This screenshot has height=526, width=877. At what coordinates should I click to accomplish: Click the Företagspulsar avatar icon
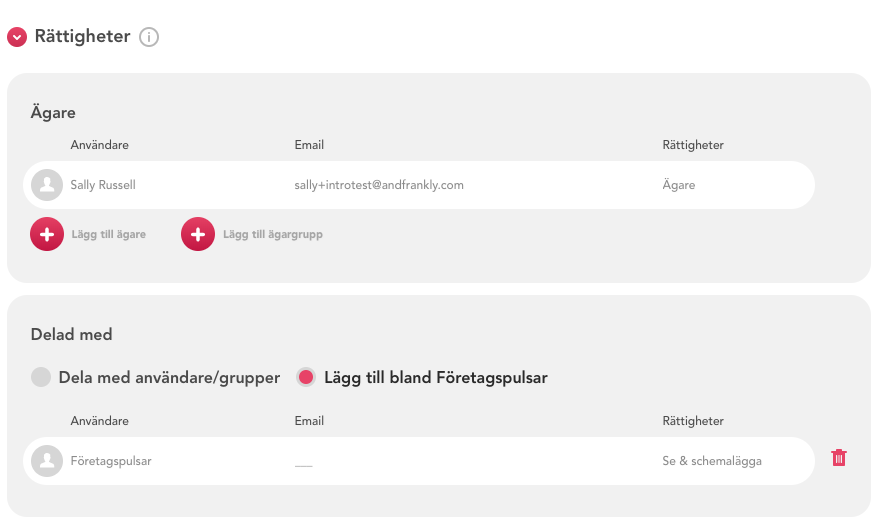[x=47, y=461]
